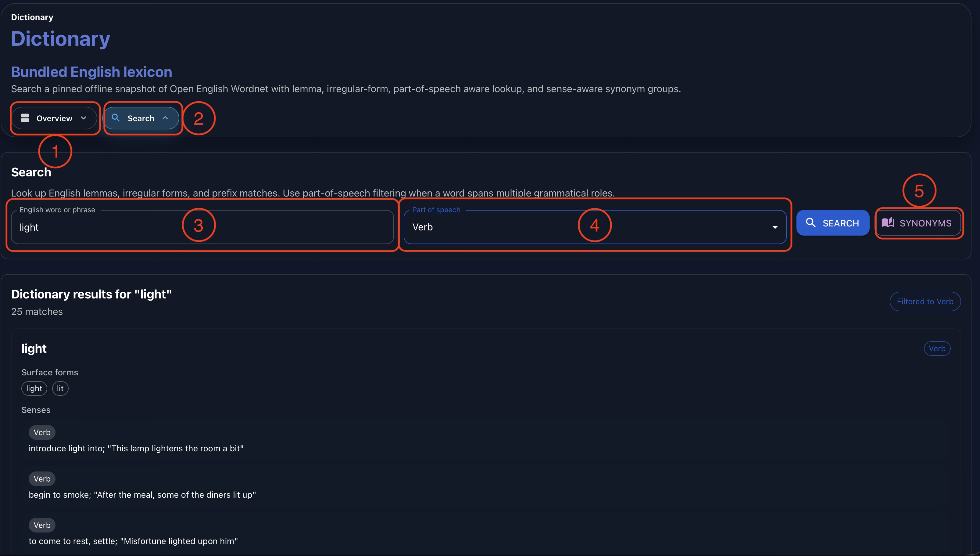Screen dimensions: 980x556
Task: Click the 'Look up English lemmas' description
Action: 313,193
